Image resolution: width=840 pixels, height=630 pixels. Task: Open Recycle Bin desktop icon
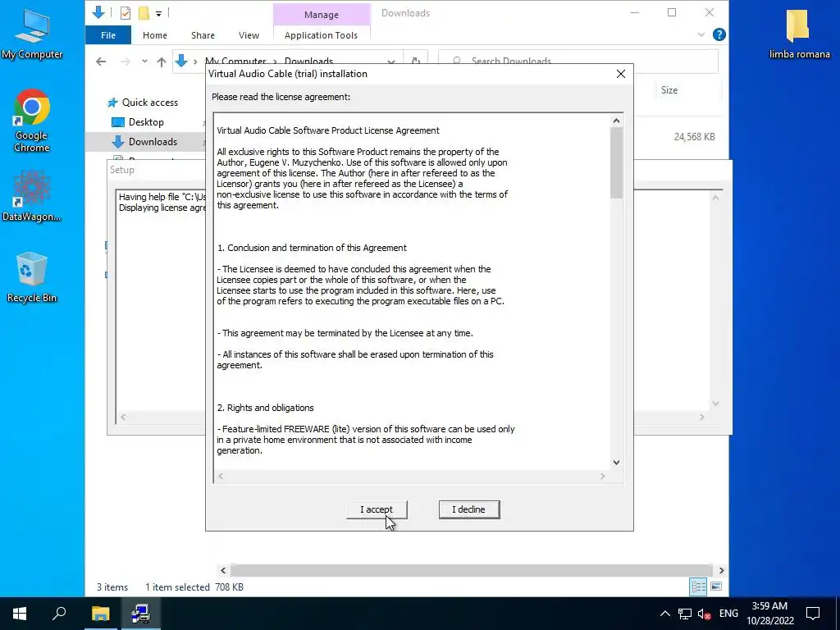[x=32, y=277]
